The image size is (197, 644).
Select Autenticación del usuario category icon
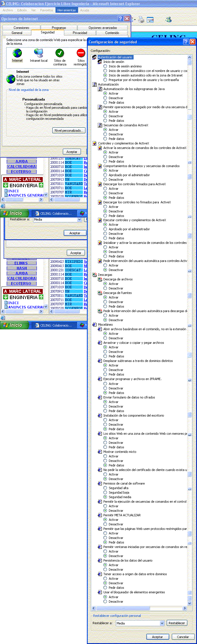pyautogui.click(x=95, y=57)
